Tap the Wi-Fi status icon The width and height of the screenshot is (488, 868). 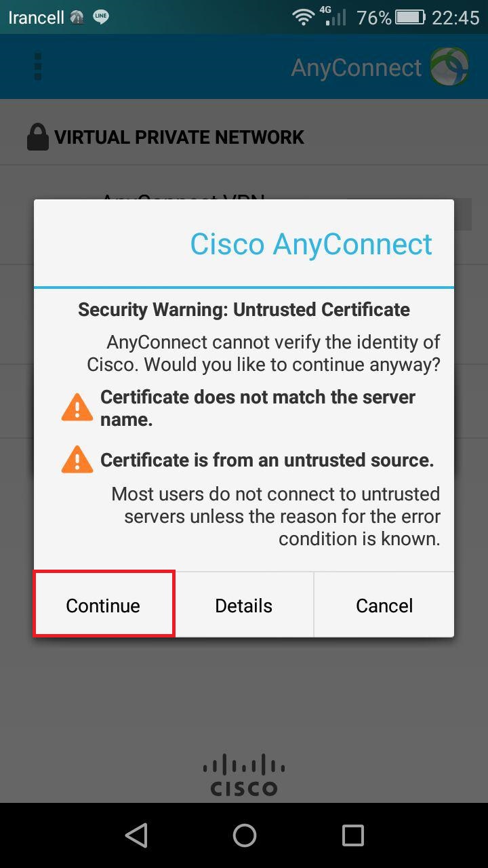(x=303, y=18)
